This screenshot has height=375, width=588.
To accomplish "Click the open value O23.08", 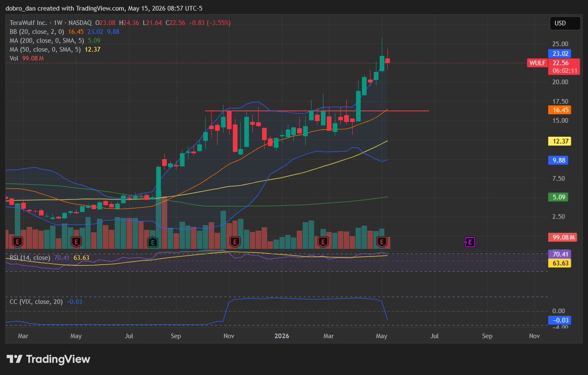I will click(x=105, y=23).
